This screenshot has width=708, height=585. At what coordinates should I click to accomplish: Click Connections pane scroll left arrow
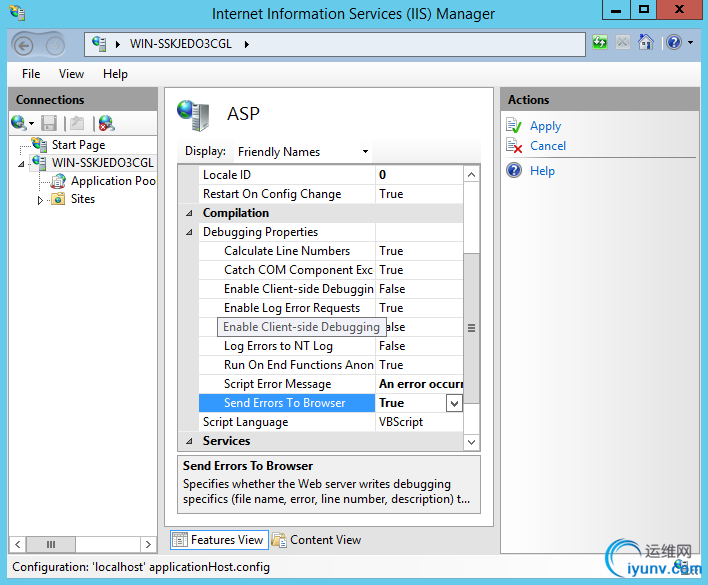tap(18, 544)
